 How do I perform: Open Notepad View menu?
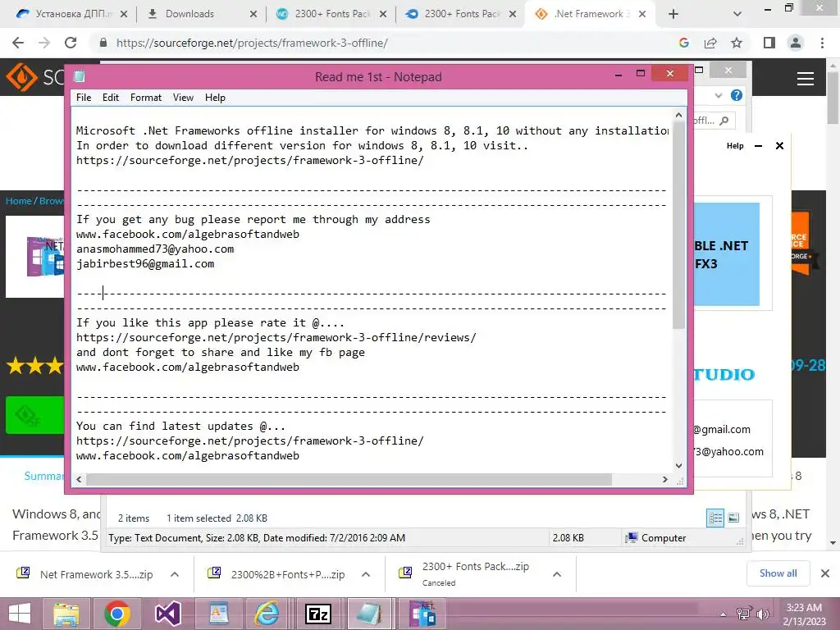(183, 98)
